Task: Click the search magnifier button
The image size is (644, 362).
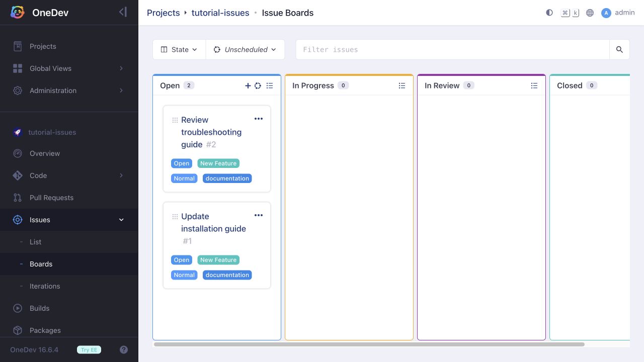Action: click(x=619, y=49)
